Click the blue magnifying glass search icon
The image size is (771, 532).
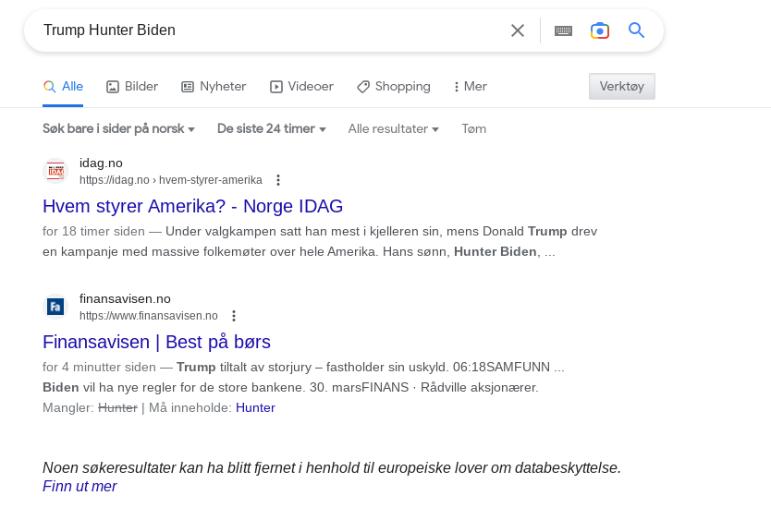(637, 30)
